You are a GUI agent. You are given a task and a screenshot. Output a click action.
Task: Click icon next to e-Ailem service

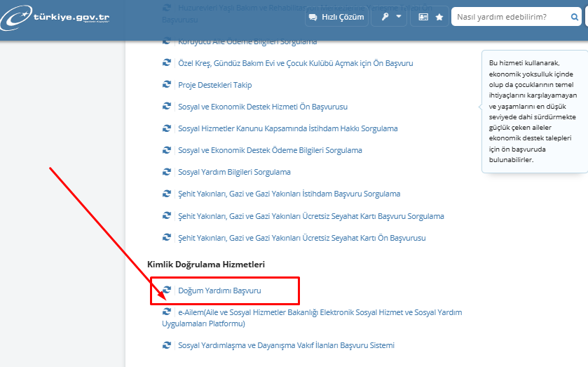(x=167, y=312)
